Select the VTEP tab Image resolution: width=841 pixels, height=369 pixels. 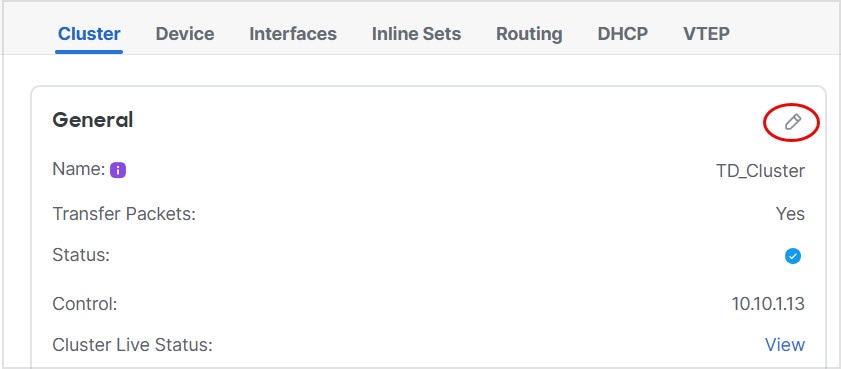[706, 34]
